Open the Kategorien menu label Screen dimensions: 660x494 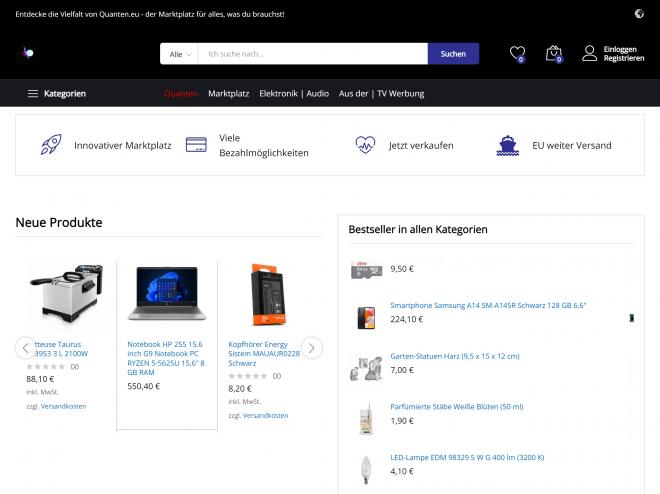coord(65,93)
